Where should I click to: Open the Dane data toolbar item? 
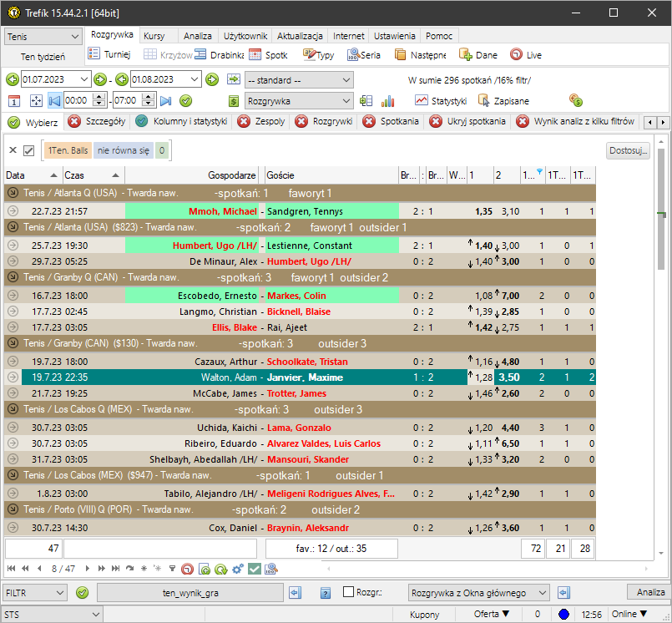(477, 55)
